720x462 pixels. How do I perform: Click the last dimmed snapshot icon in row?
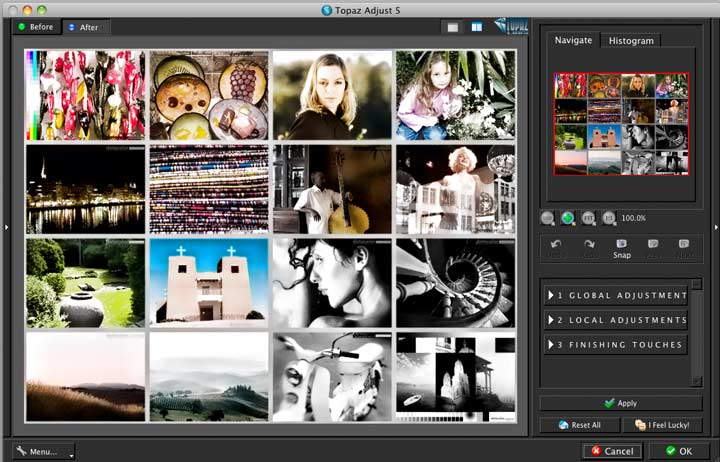[684, 244]
